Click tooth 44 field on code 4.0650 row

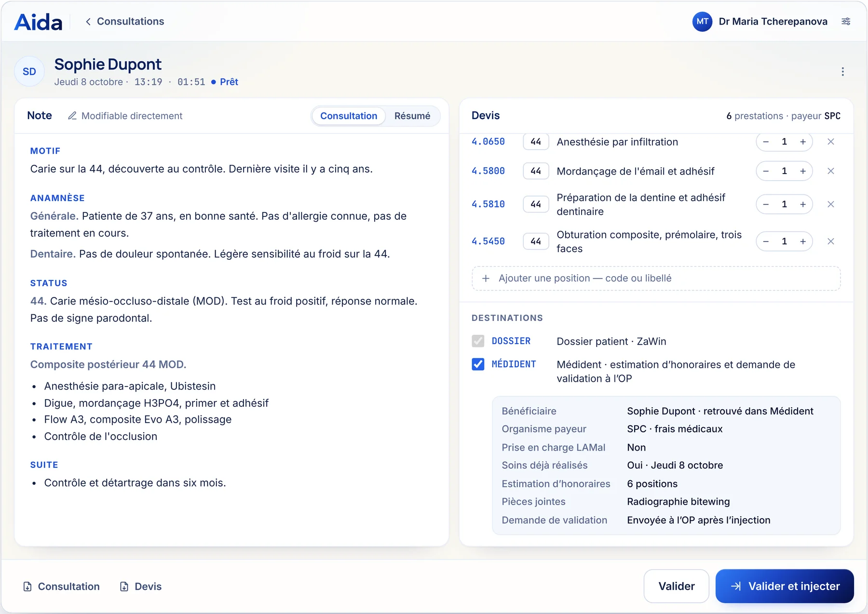(536, 142)
